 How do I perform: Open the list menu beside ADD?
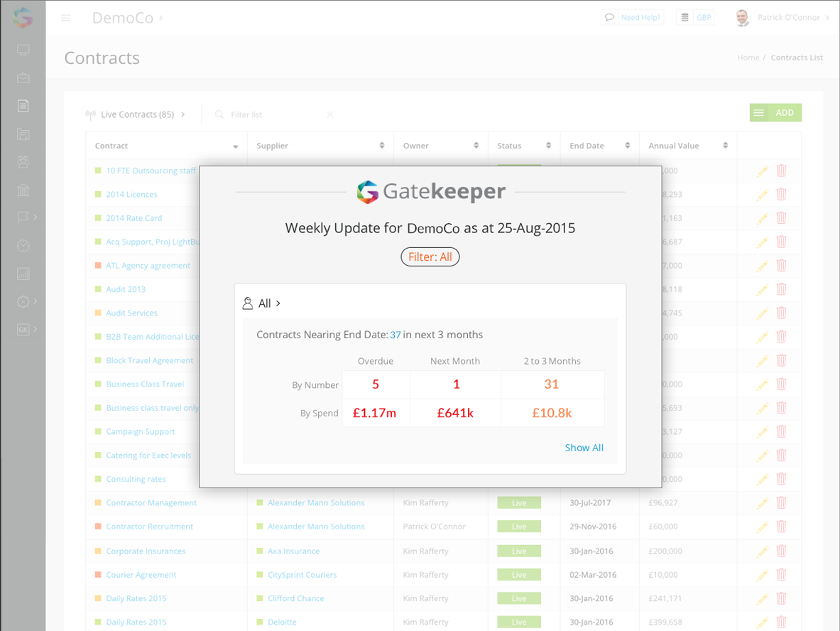(758, 112)
